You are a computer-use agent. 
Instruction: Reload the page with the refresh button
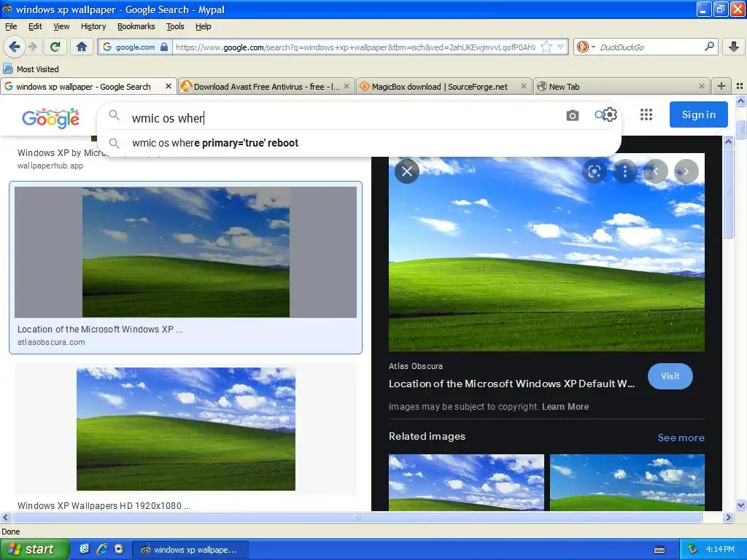(55, 47)
